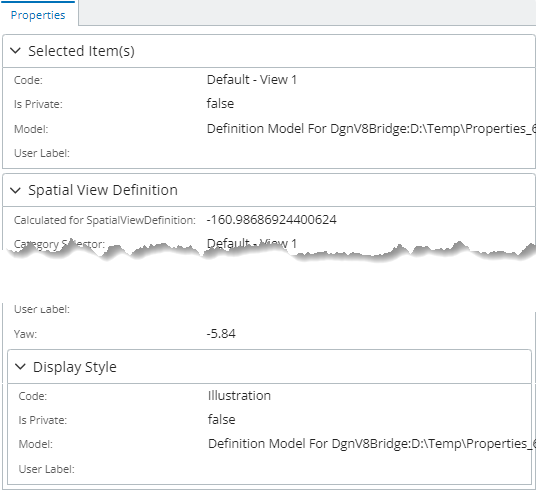Click the 'Code:' label in Selected Item(s)
The image size is (536, 490).
28,80
